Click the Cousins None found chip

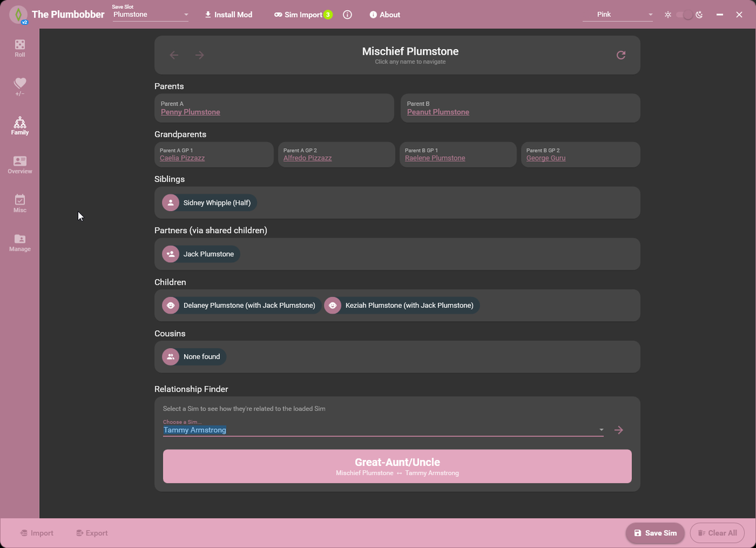coord(194,357)
